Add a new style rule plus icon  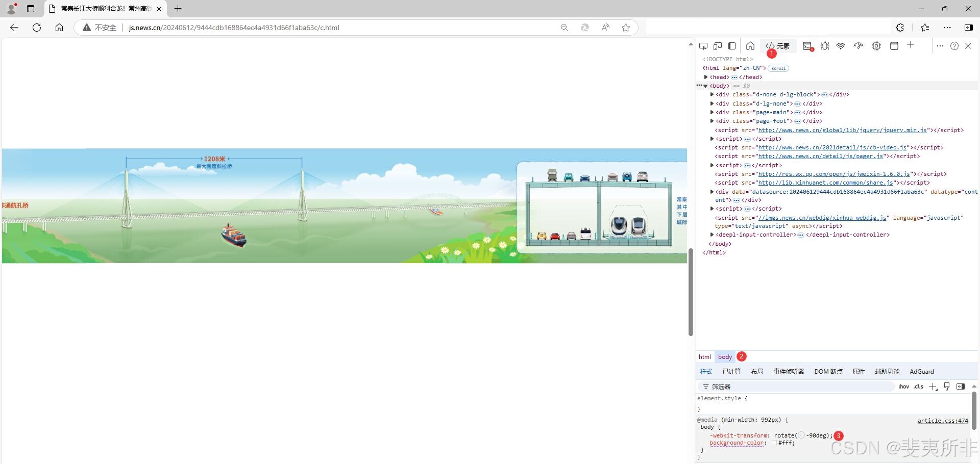(x=933, y=386)
